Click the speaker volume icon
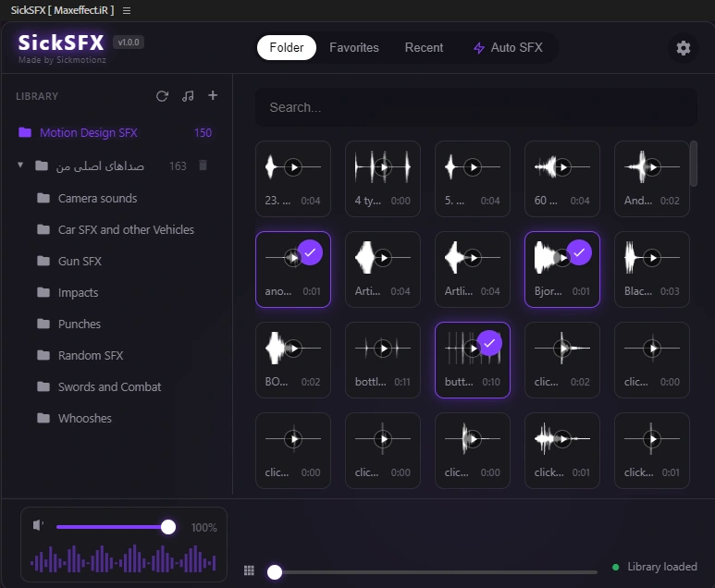The width and height of the screenshot is (715, 588). coord(38,525)
